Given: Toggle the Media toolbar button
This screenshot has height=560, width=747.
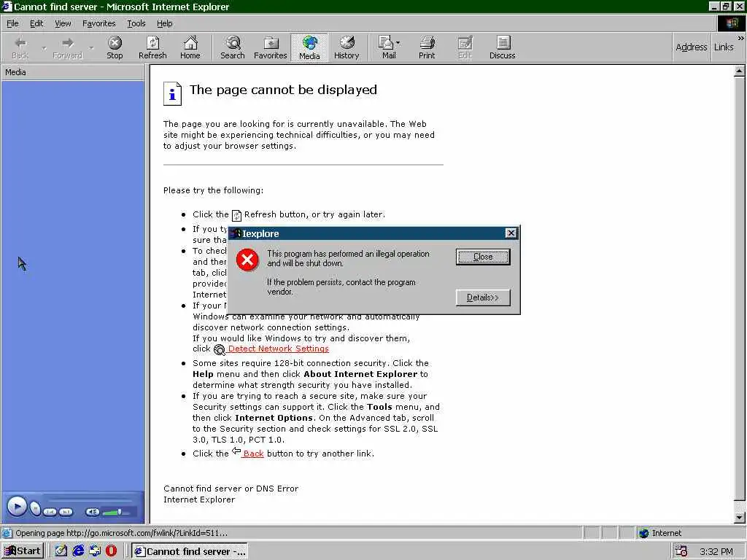Looking at the screenshot, I should (309, 47).
